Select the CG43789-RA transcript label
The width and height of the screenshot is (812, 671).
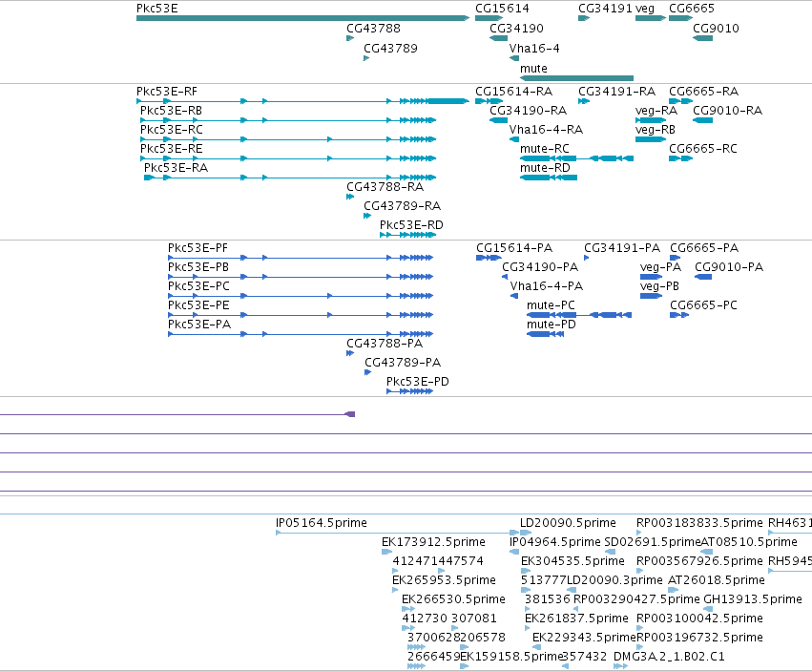[402, 206]
